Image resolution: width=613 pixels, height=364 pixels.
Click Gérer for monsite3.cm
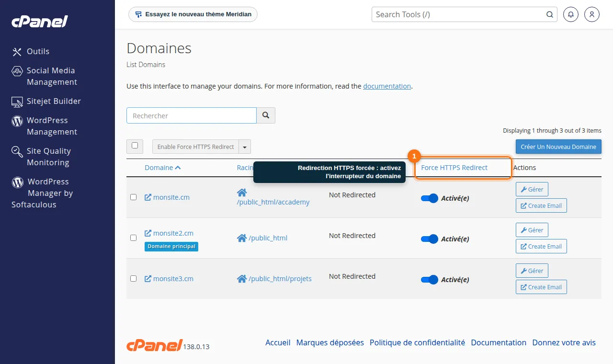click(532, 271)
